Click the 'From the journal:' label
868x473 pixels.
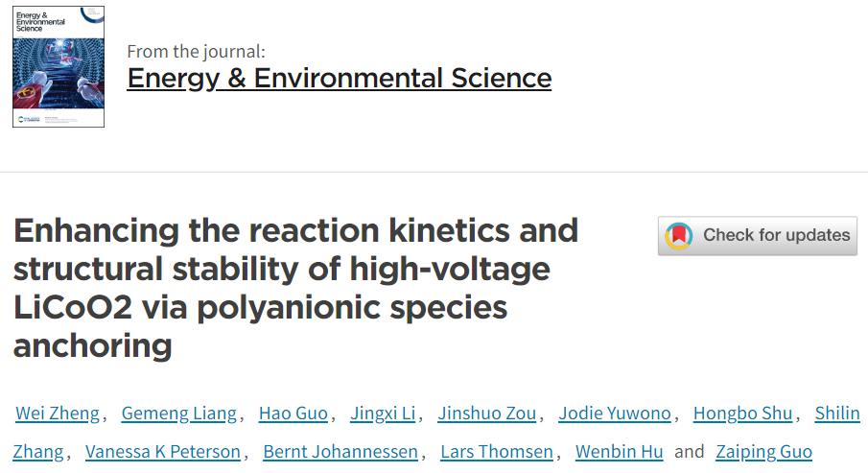[196, 52]
